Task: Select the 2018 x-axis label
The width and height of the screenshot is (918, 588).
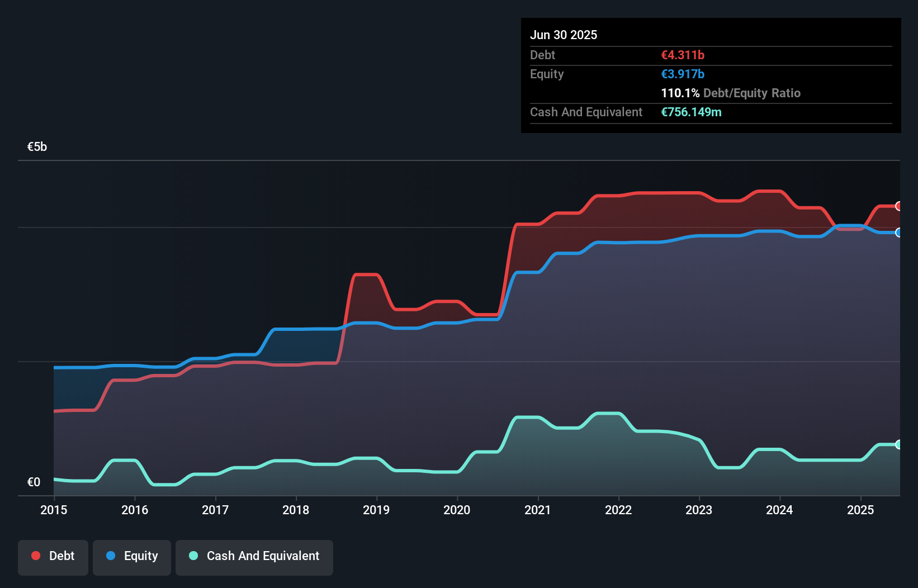Action: pyautogui.click(x=296, y=510)
